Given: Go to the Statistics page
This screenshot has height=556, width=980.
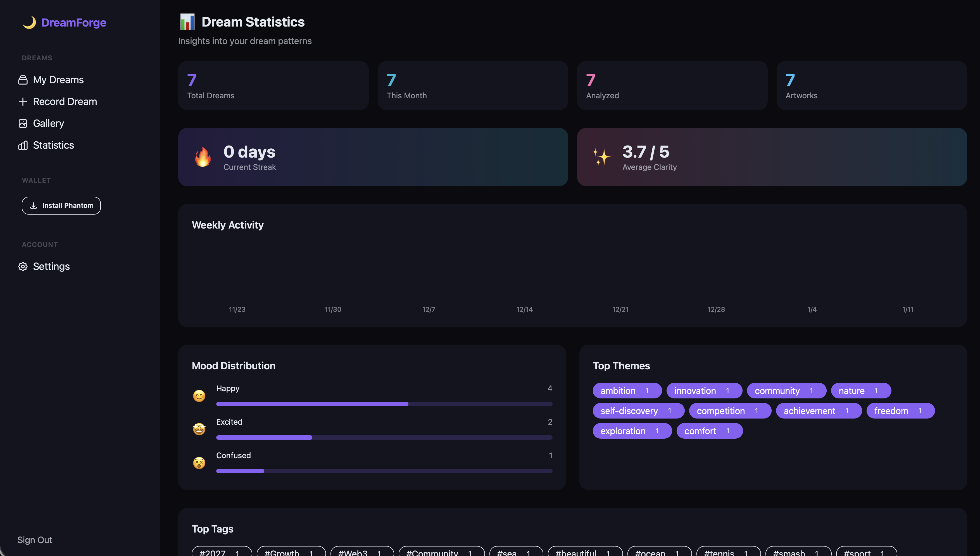Looking at the screenshot, I should (x=53, y=145).
